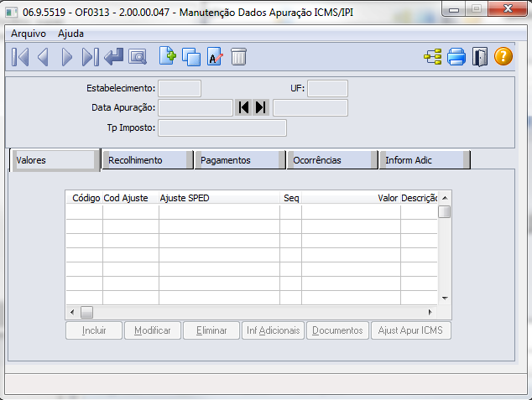This screenshot has height=400, width=532.
Task: Click the grid vertical scrollbar thumb
Action: coord(445,212)
